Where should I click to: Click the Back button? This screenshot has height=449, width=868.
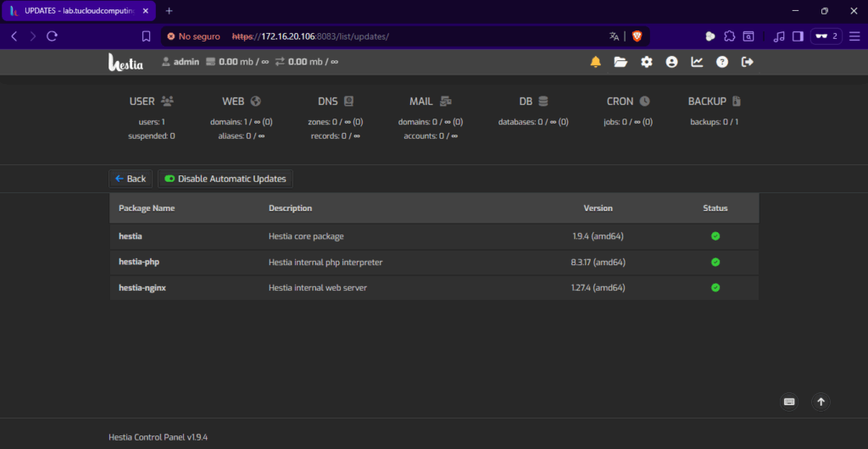point(131,179)
